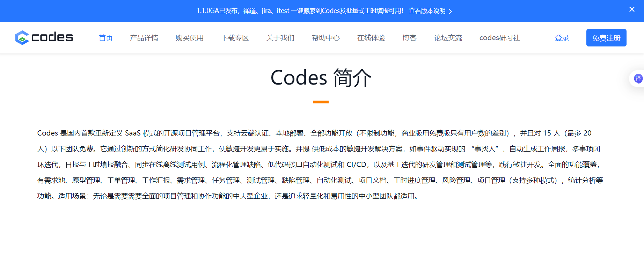Click the 免费注册 button
Screen dimensions: 644x255
click(x=606, y=38)
